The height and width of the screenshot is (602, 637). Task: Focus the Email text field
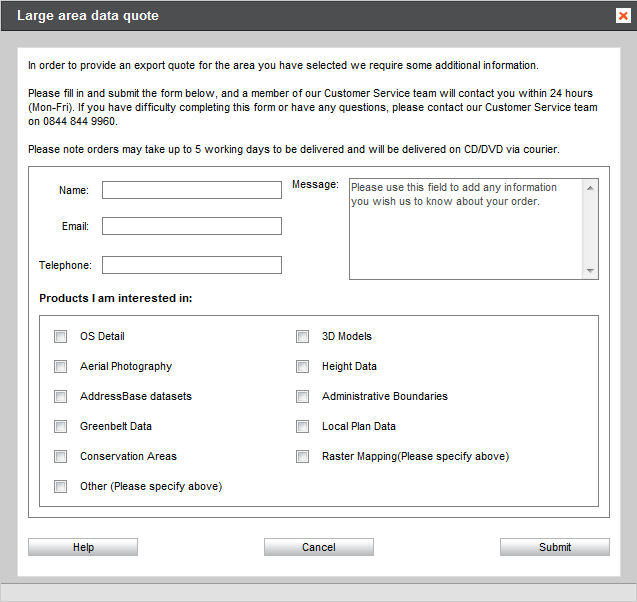click(x=192, y=226)
